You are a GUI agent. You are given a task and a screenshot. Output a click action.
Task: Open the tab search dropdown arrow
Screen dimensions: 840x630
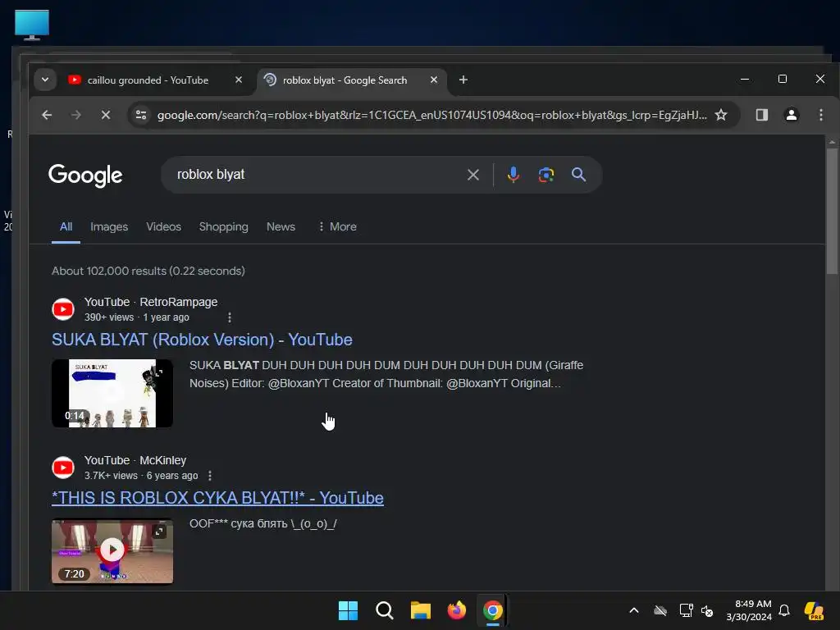pyautogui.click(x=45, y=80)
